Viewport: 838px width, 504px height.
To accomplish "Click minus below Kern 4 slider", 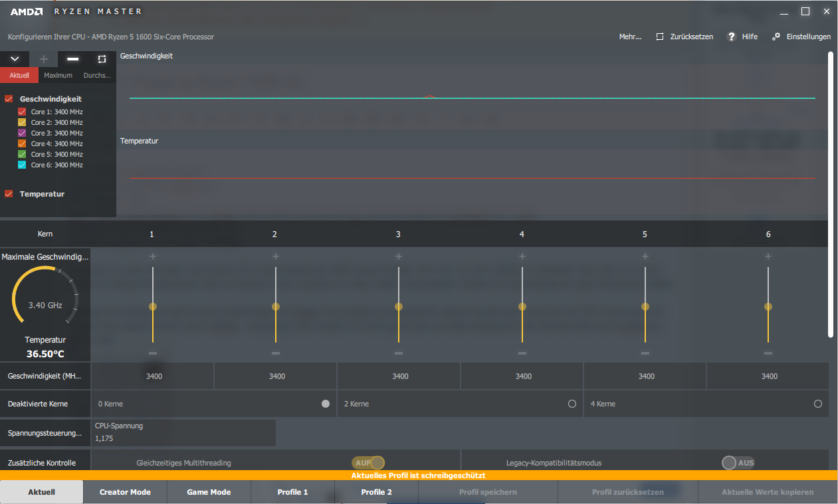I will point(522,353).
